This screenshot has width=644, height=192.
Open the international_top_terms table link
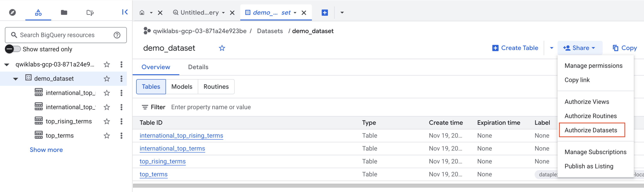pyautogui.click(x=172, y=148)
